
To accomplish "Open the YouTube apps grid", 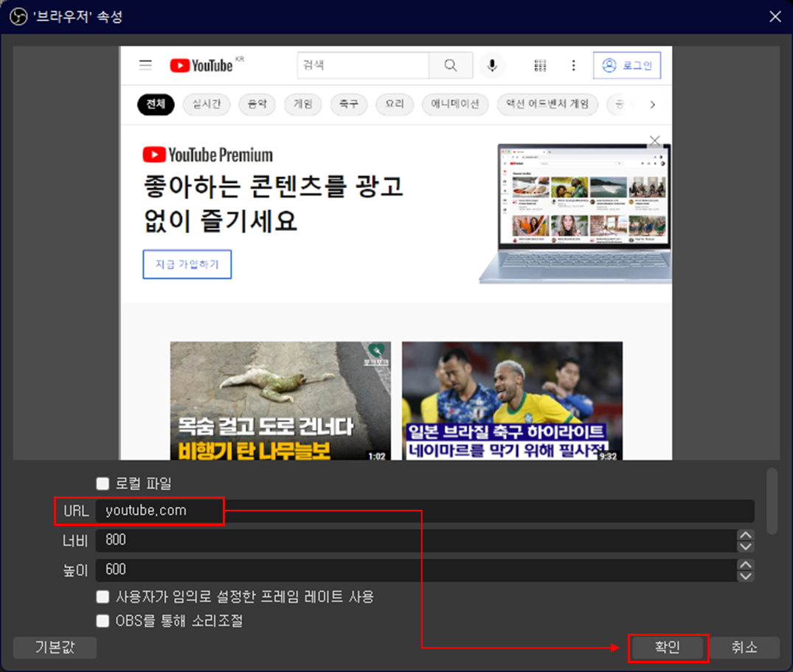I will point(540,65).
